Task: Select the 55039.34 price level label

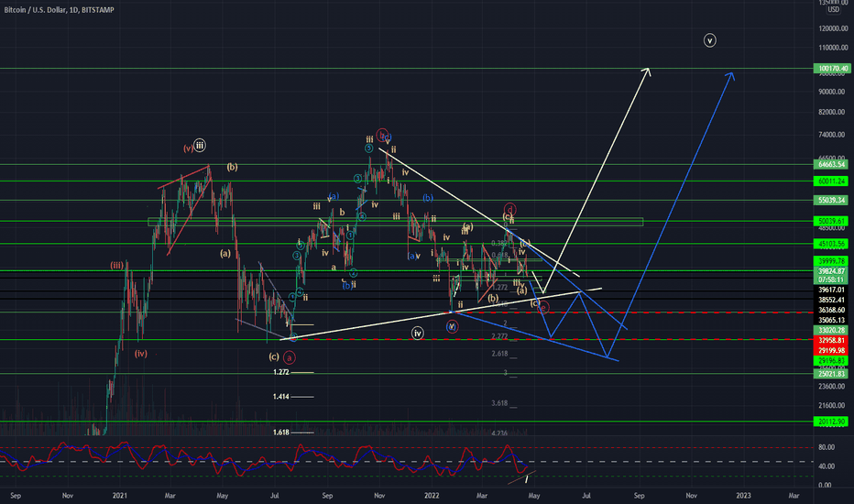Action: coord(831,200)
